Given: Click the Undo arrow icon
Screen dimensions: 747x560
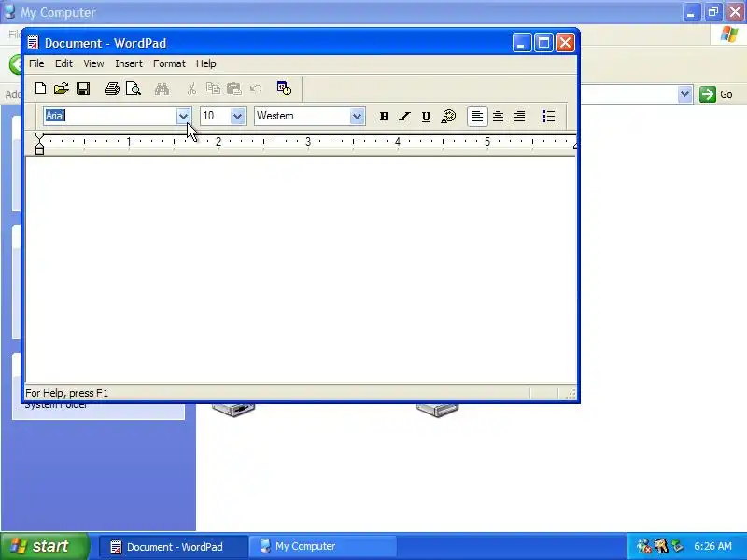Looking at the screenshot, I should [x=256, y=89].
